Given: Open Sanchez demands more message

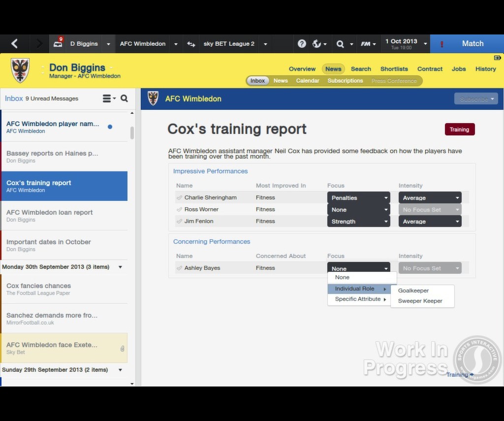Looking at the screenshot, I should [64, 319].
